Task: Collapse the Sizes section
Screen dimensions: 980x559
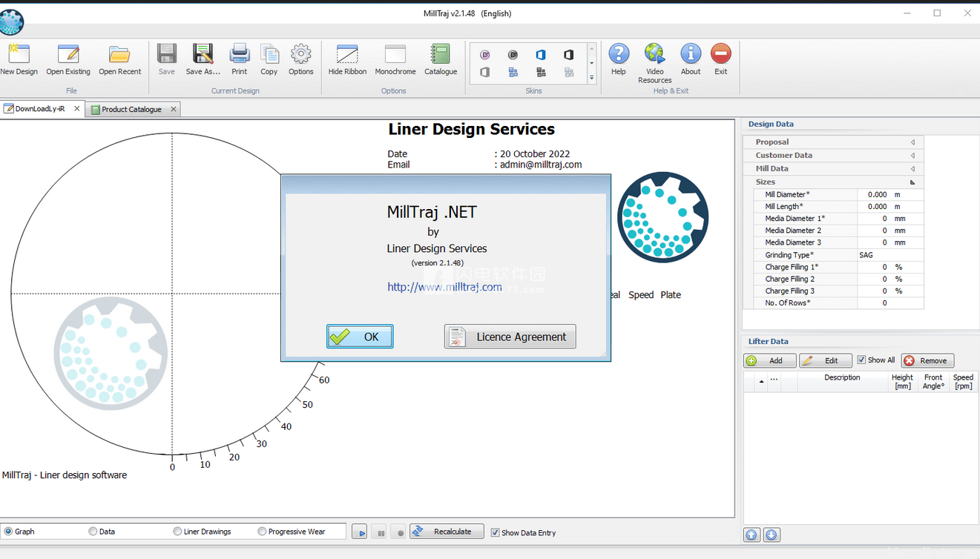Action: click(912, 182)
